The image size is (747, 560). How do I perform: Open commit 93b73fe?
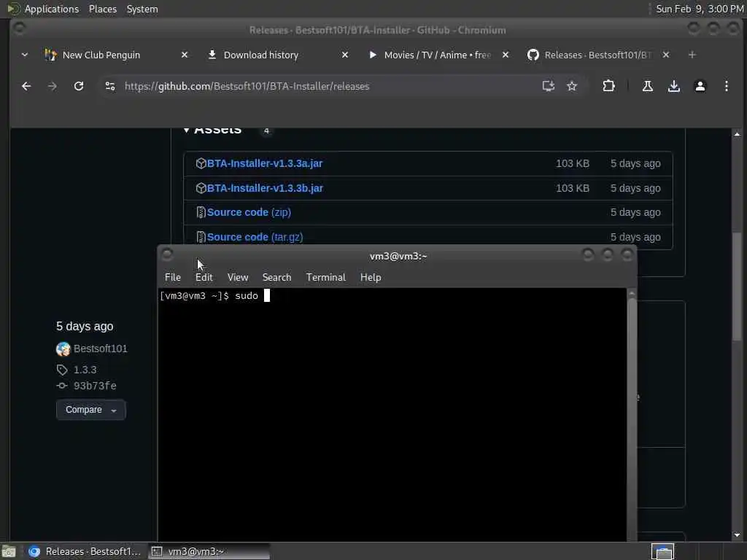click(x=95, y=386)
